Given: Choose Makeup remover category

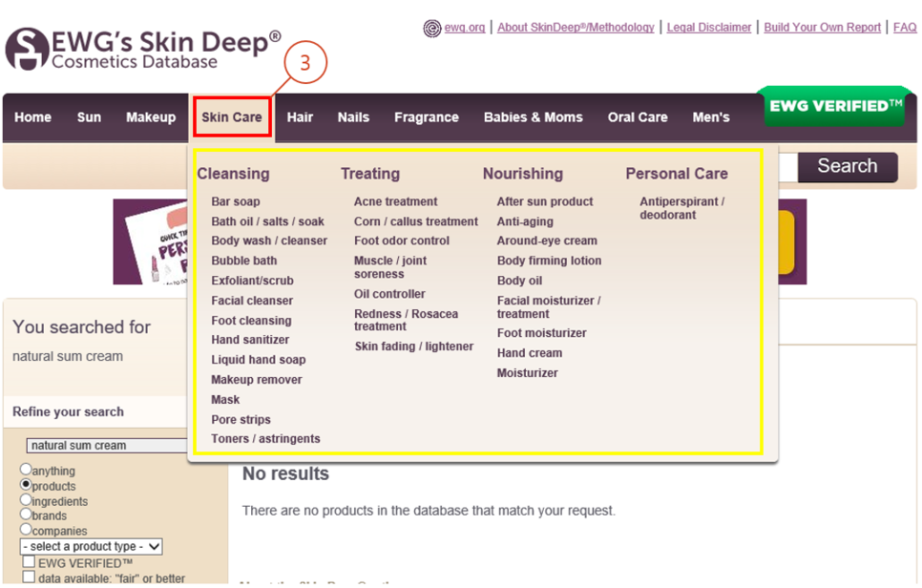Looking at the screenshot, I should [x=257, y=380].
